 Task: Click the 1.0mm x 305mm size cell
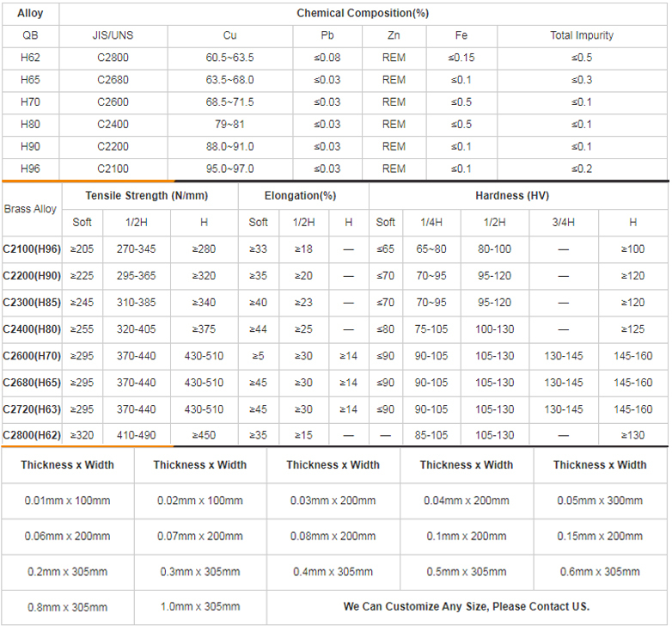point(199,606)
